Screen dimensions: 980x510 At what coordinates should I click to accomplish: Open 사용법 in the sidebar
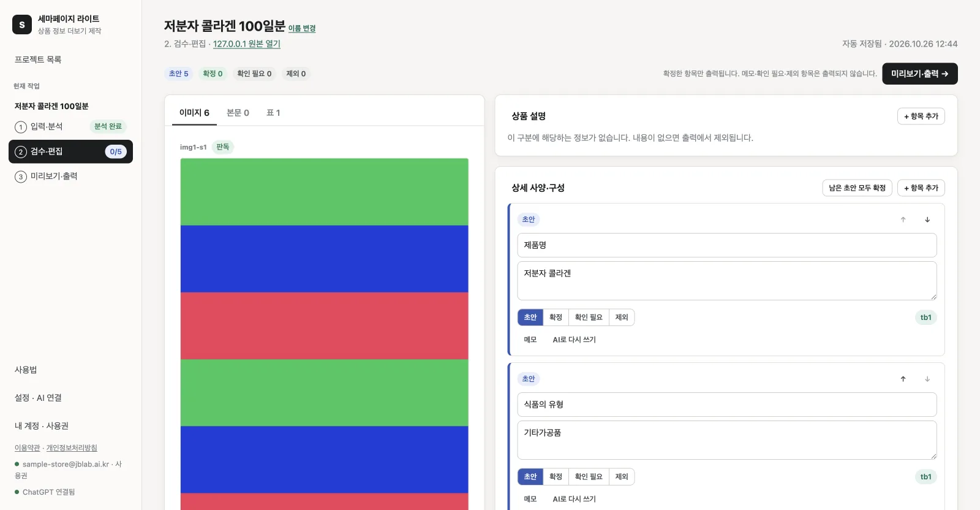(x=26, y=370)
